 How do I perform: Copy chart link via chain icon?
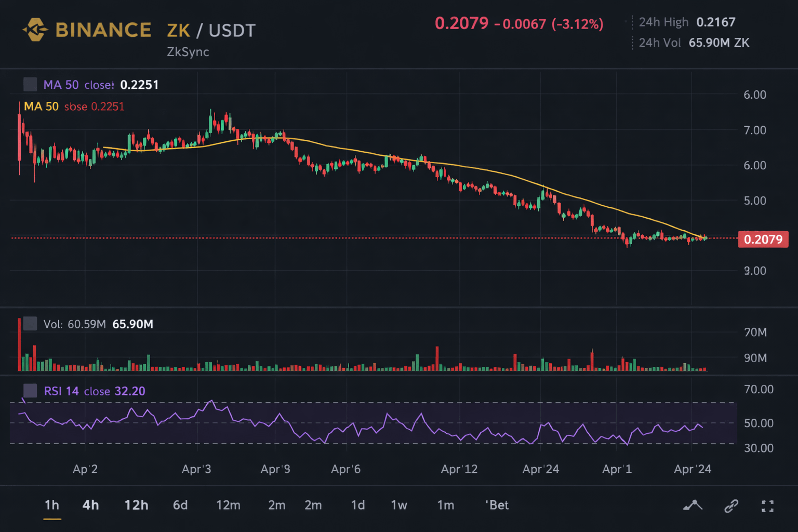point(731,506)
